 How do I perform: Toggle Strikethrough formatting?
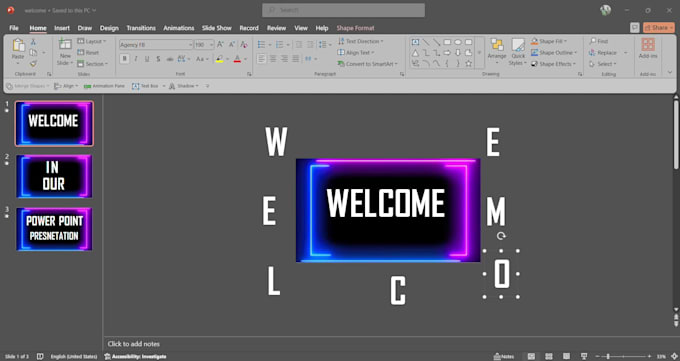pyautogui.click(x=170, y=59)
